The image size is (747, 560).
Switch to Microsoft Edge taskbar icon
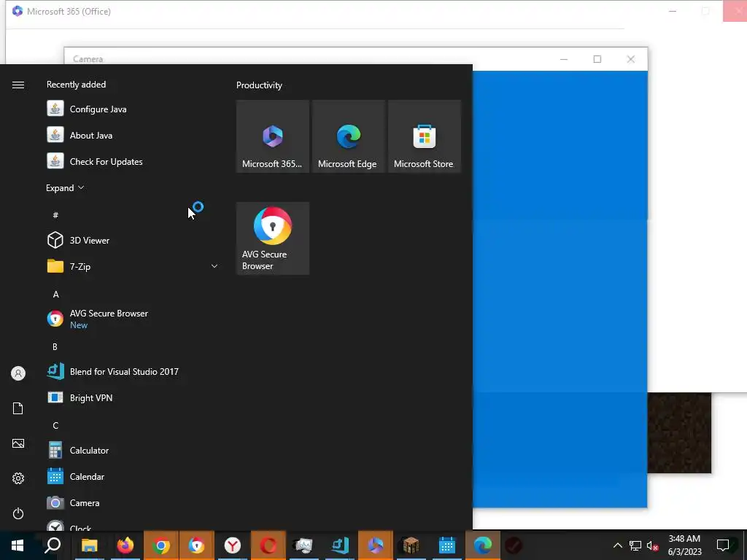[x=483, y=545]
